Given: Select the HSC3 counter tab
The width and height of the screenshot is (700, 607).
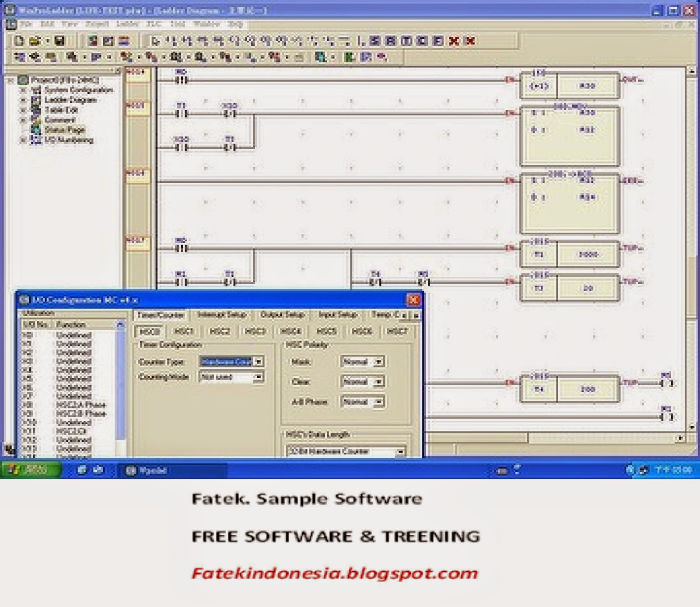Looking at the screenshot, I should point(256,331).
